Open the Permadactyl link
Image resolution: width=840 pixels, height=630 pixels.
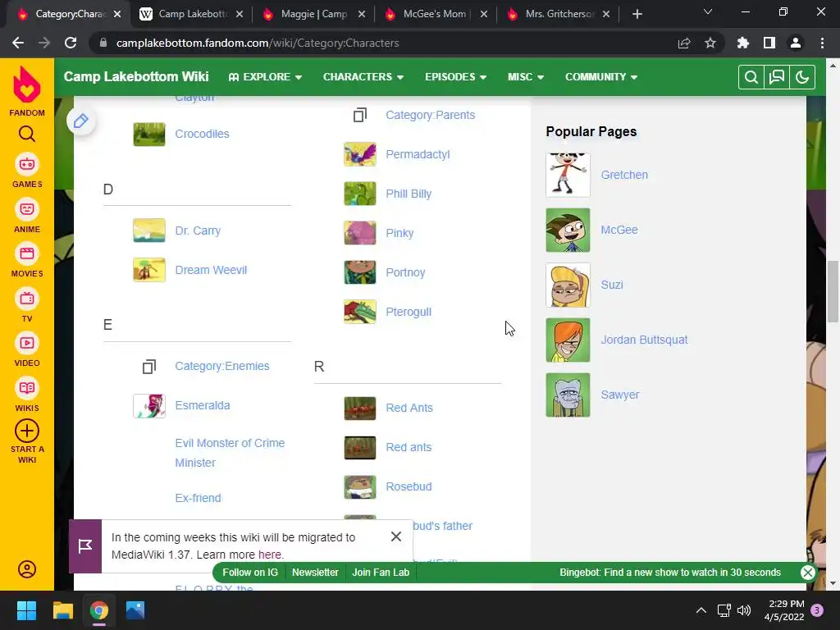418,154
